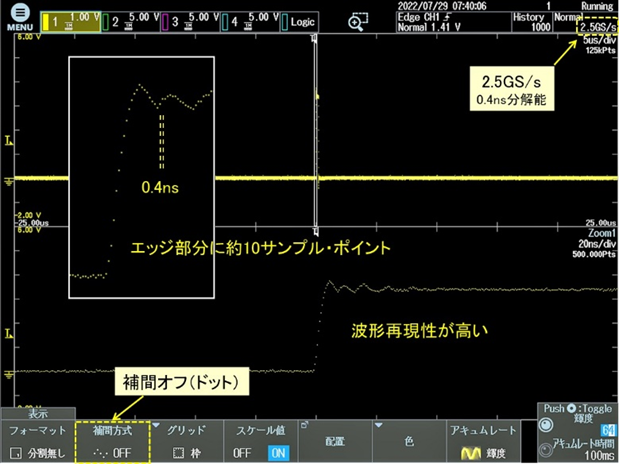Tap the magnifier zoom icon
619x464 pixels.
point(358,22)
